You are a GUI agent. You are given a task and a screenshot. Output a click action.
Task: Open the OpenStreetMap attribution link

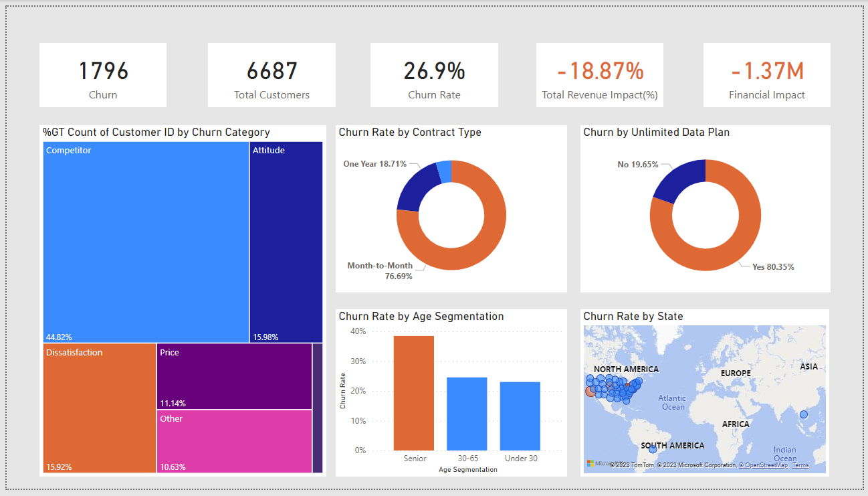(763, 464)
